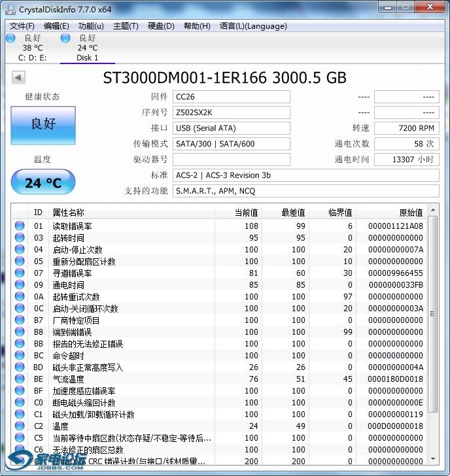450x476 pixels.
Task: Click the 属性名称 column header
Action: tap(131, 212)
